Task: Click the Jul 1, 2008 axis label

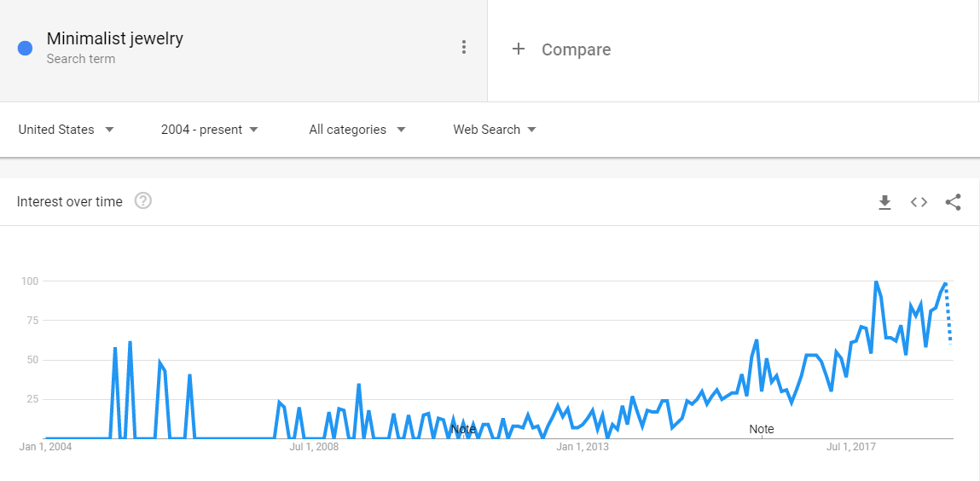Action: (x=313, y=447)
